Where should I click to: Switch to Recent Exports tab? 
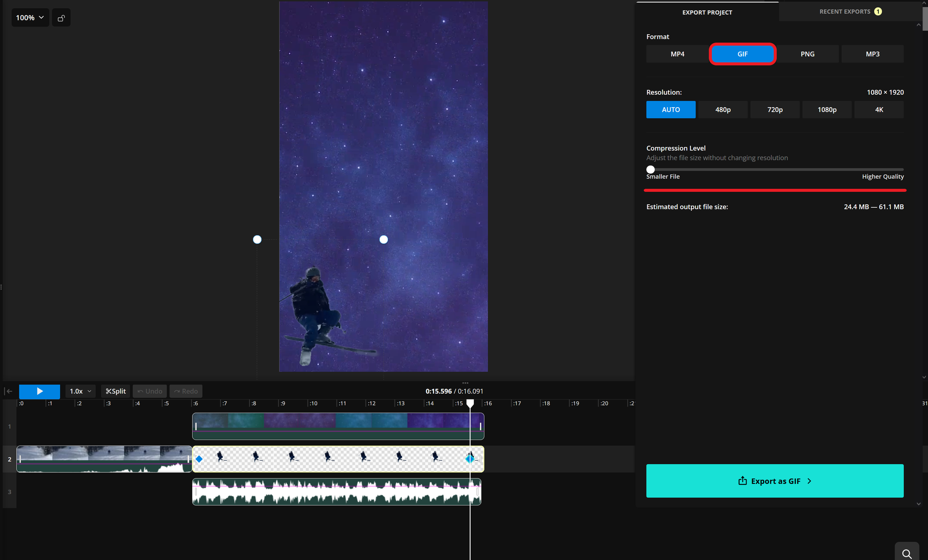[x=850, y=12]
